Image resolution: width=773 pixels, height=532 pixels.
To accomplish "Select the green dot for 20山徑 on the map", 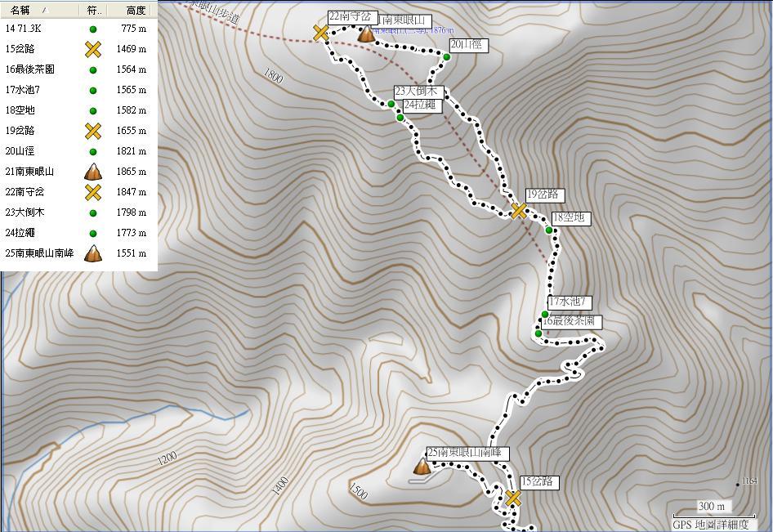I will pos(446,57).
